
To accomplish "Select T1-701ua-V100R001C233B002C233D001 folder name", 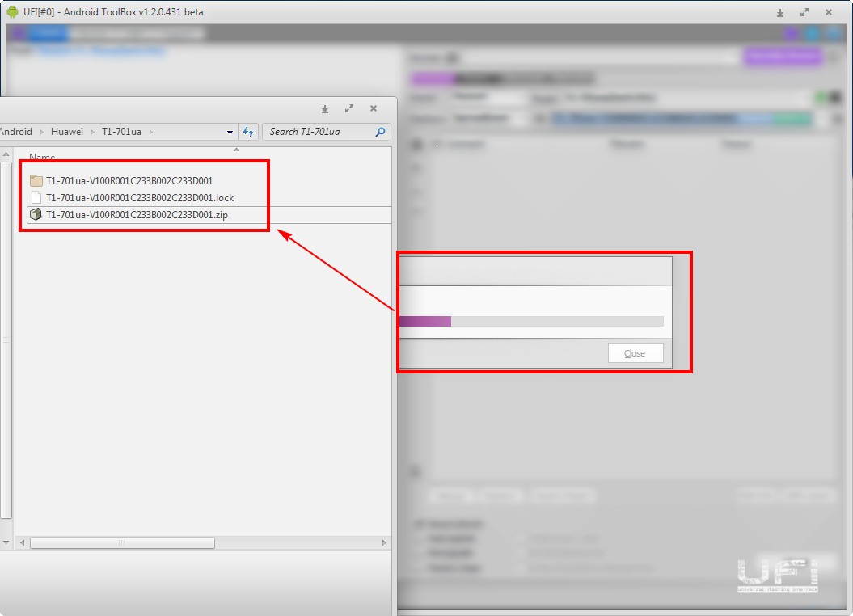I will pos(129,180).
